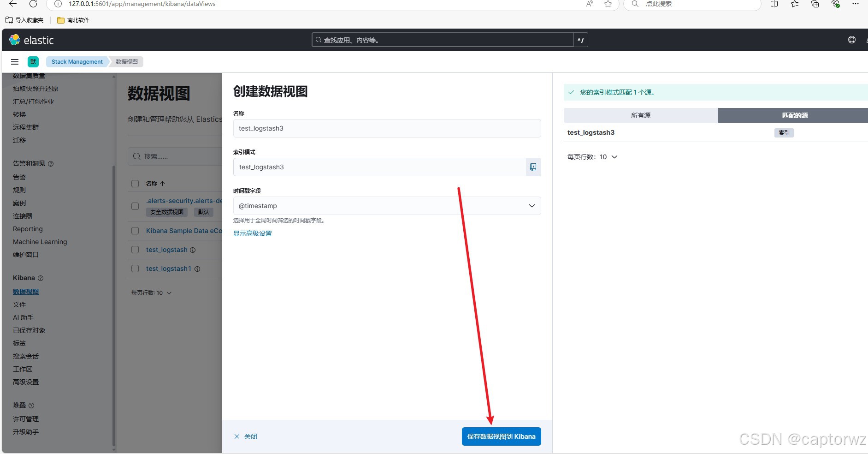
Task: Open the @timestamp time field dropdown
Action: point(387,206)
